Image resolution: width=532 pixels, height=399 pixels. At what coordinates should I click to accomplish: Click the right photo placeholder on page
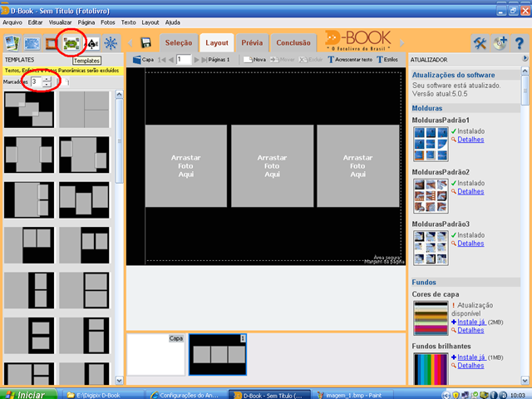358,166
